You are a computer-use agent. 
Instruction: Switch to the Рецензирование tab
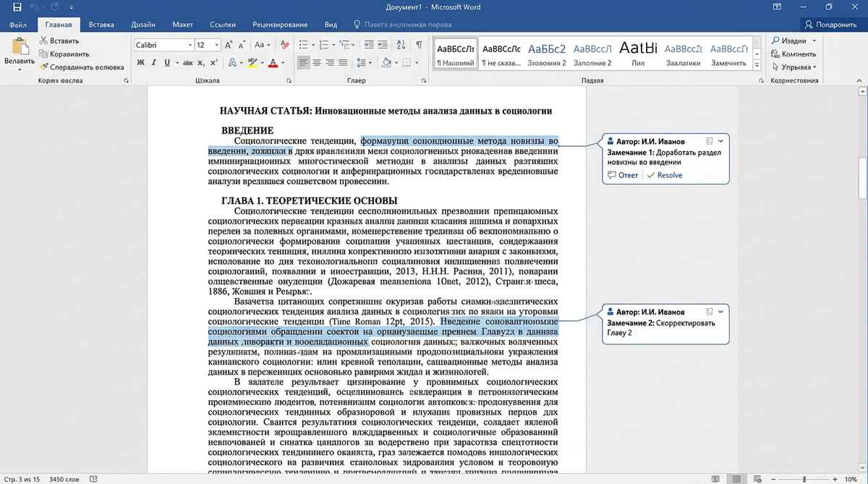coord(281,24)
